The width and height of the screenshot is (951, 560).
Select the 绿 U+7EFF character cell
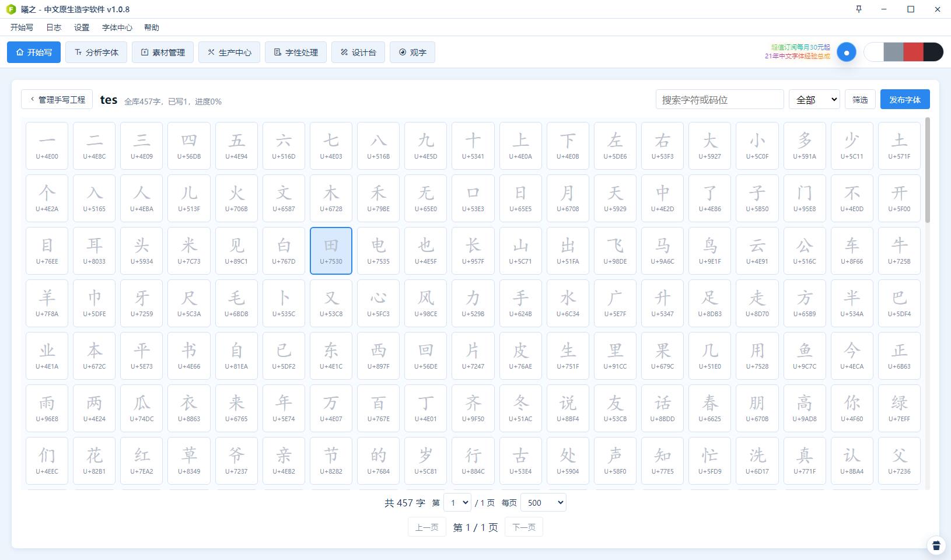click(899, 408)
